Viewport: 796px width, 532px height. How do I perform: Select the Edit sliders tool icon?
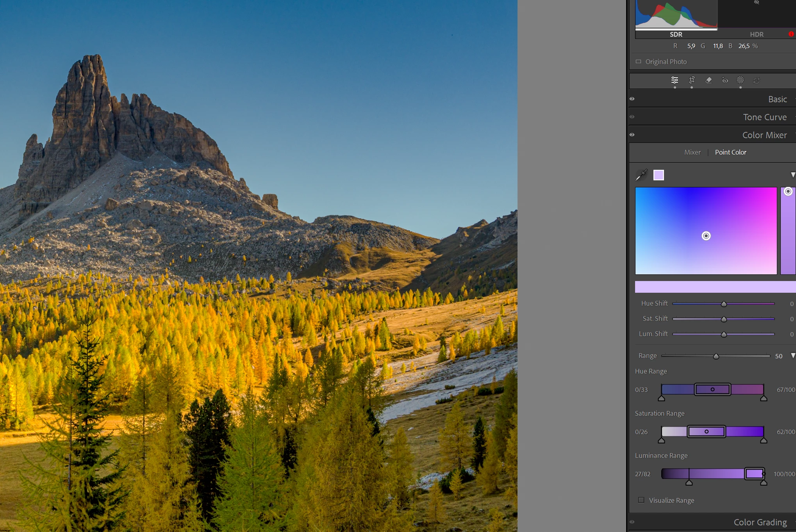point(675,80)
